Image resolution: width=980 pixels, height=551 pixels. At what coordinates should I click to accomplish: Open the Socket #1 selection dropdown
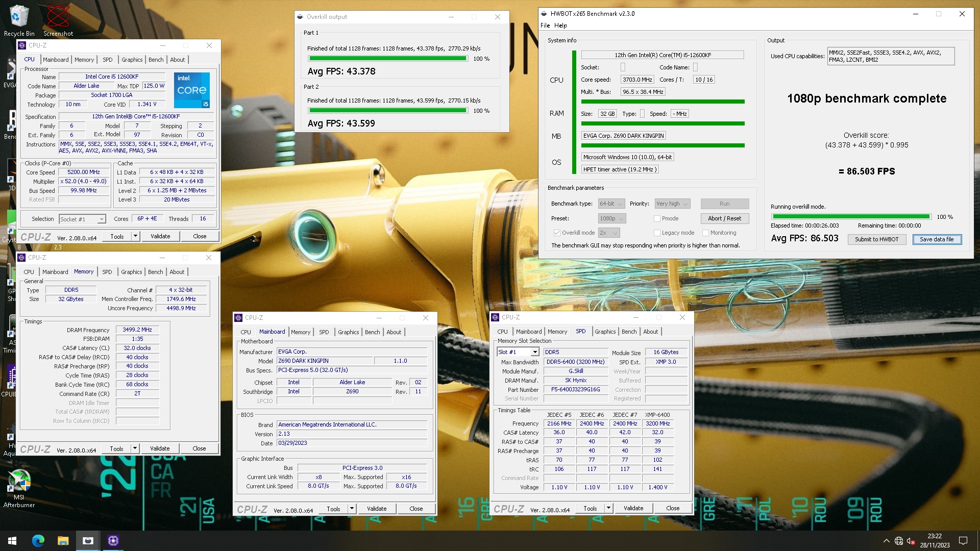point(82,219)
